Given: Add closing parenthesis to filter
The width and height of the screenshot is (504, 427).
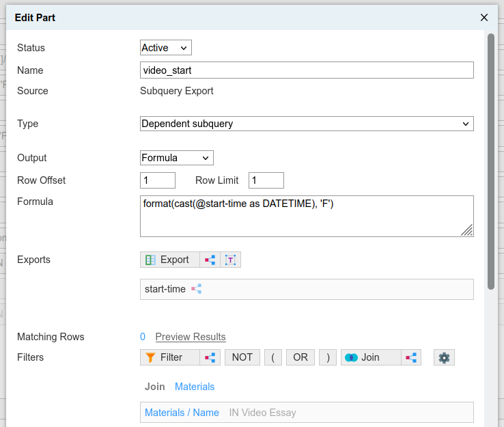Looking at the screenshot, I should pyautogui.click(x=328, y=357).
